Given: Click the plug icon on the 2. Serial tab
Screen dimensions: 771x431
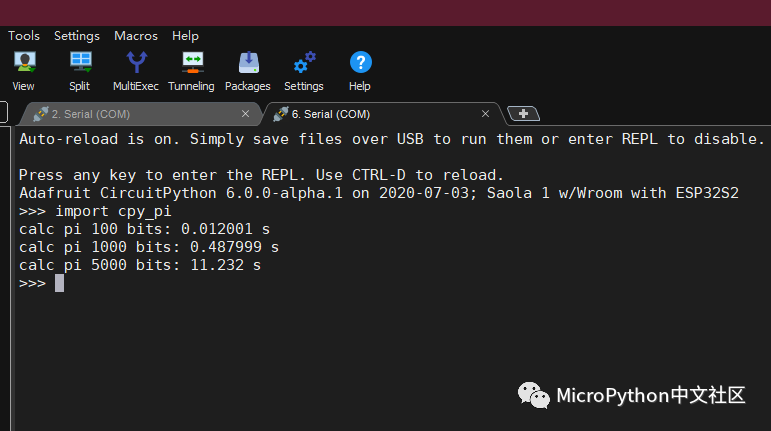Looking at the screenshot, I should tap(41, 114).
